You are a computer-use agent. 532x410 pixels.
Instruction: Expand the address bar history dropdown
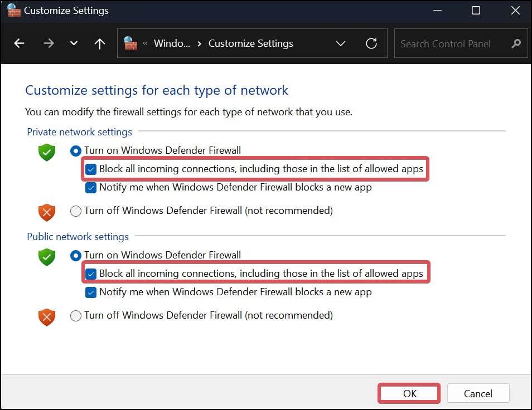click(x=340, y=43)
